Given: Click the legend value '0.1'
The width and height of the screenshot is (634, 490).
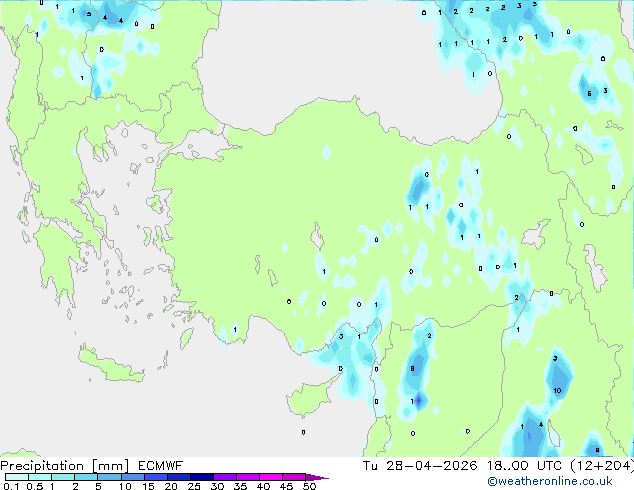Looking at the screenshot, I should click(11, 486).
